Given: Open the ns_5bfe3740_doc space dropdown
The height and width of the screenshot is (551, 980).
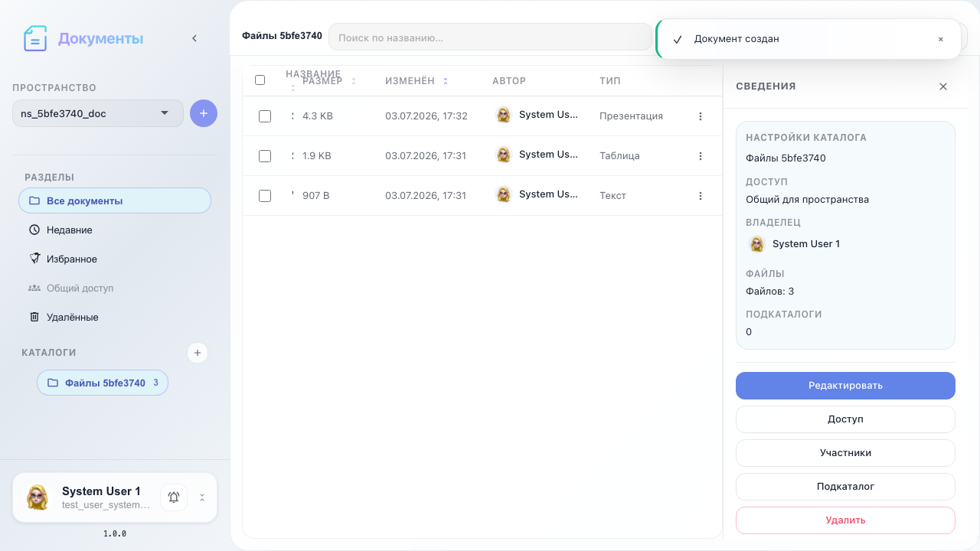Looking at the screenshot, I should click(98, 113).
